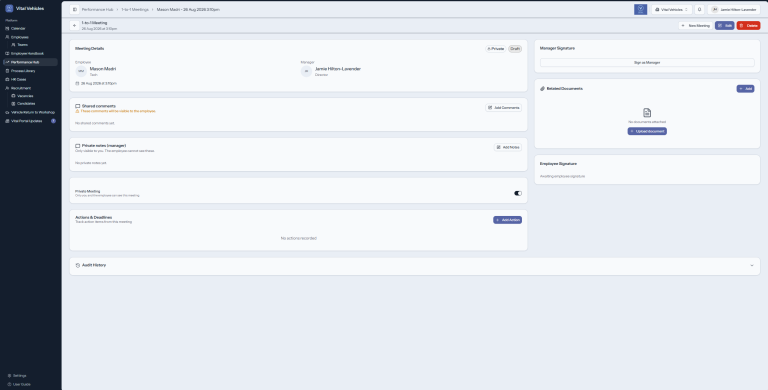This screenshot has width=768, height=390.
Task: Open the User Guide link
Action: pos(23,384)
